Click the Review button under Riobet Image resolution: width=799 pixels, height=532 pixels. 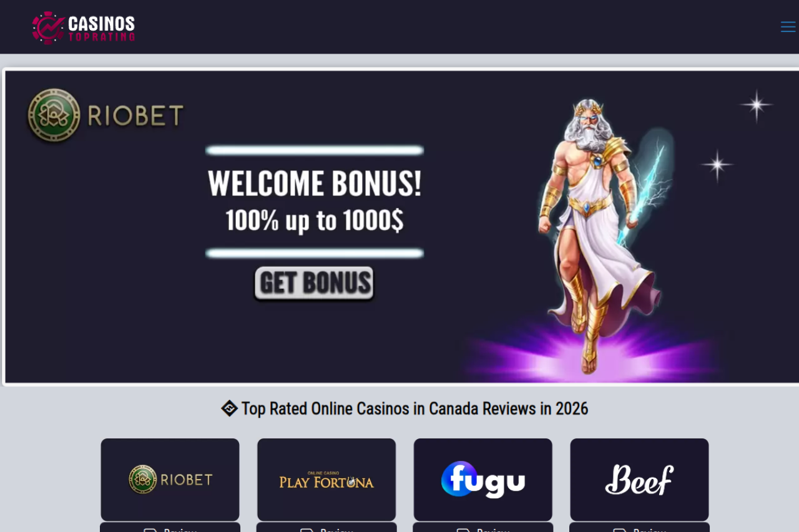click(170, 528)
